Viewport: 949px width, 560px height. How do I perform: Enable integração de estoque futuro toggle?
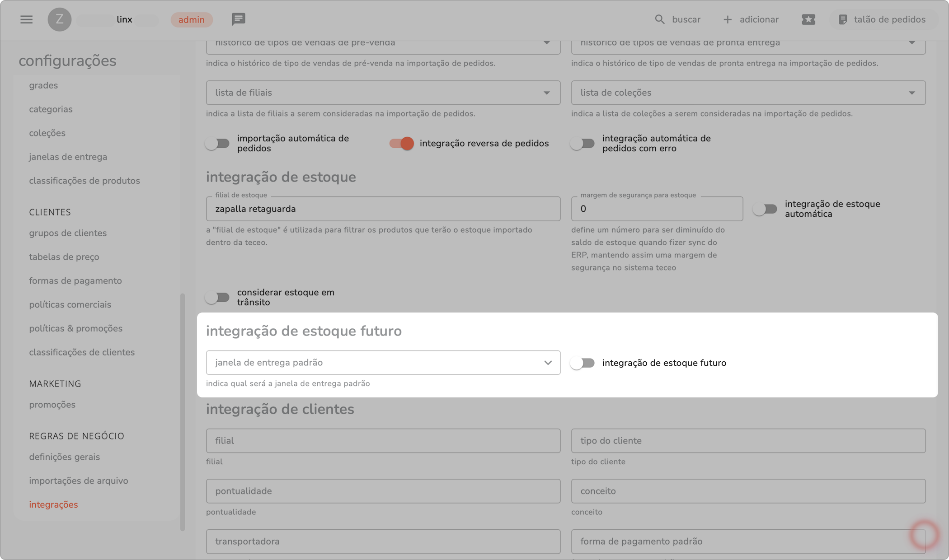(x=583, y=363)
